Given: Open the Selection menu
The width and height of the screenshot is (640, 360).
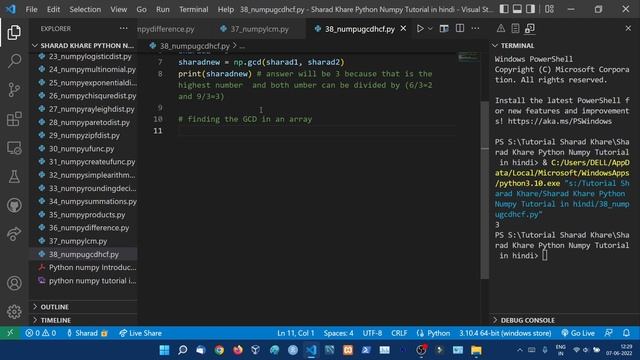Looking at the screenshot, I should point(85,9).
